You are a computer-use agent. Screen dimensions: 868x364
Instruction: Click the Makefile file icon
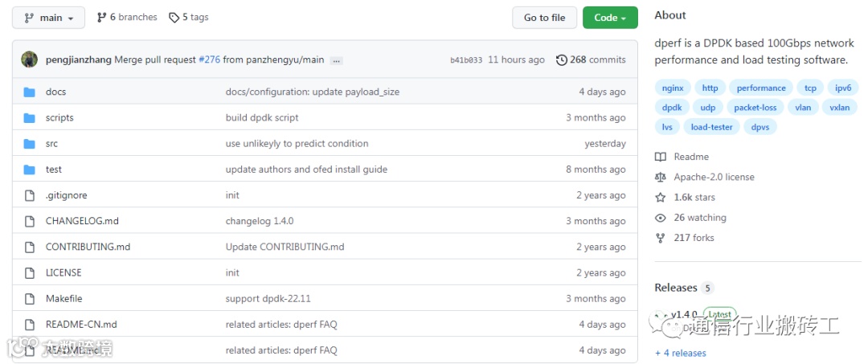click(x=30, y=299)
